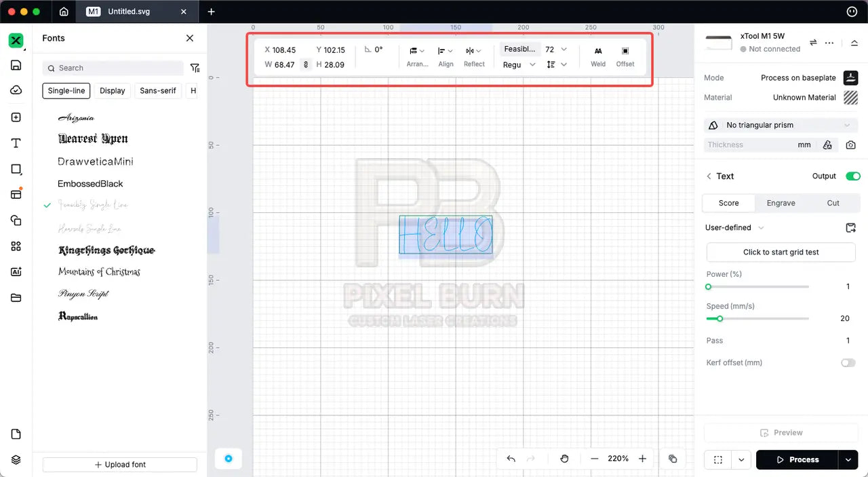Toggle the Output switch for the Text layer

[x=853, y=176]
